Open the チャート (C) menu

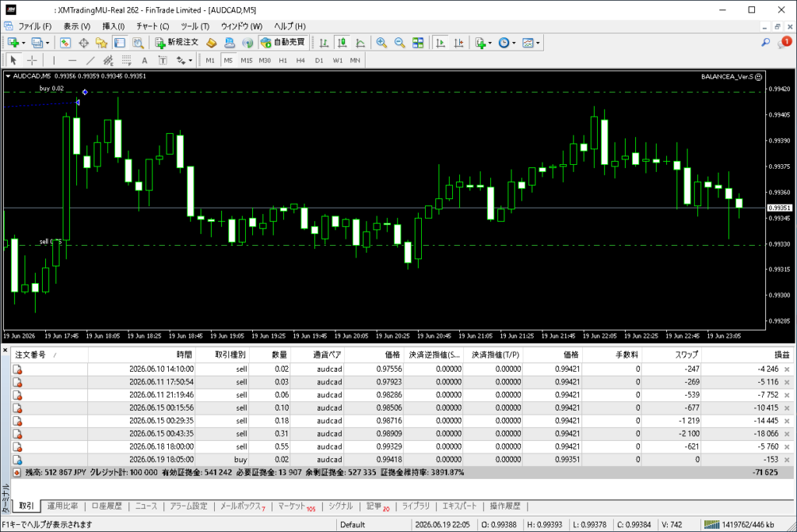[x=153, y=26]
